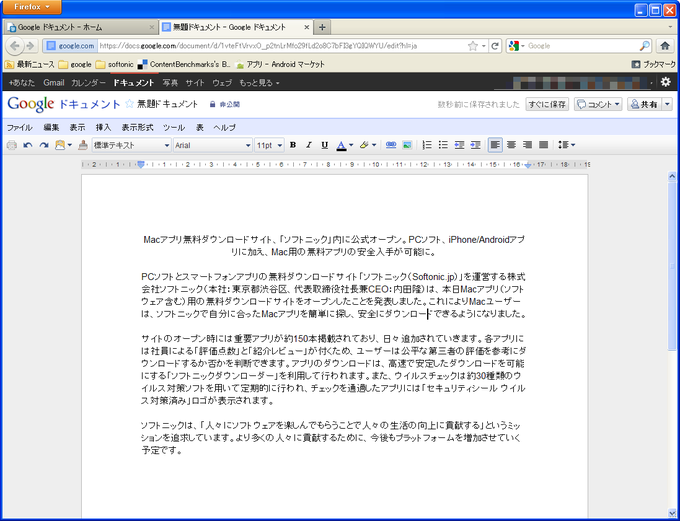Viewport: 680px width, 521px height.
Task: Open the 表示形式 menu
Action: coord(137,128)
